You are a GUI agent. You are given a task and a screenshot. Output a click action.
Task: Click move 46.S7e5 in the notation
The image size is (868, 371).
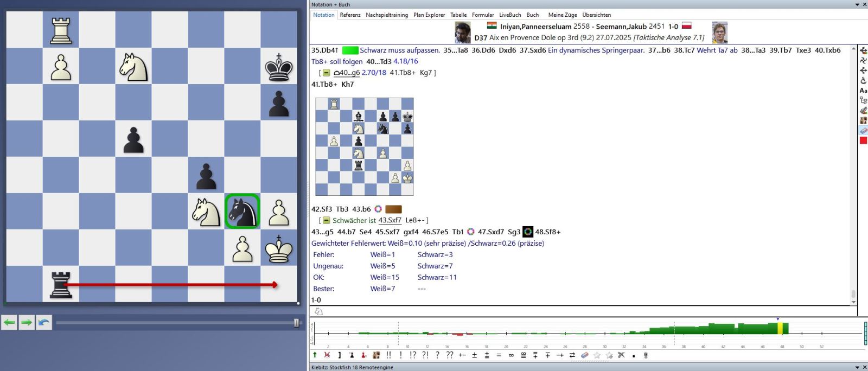435,232
